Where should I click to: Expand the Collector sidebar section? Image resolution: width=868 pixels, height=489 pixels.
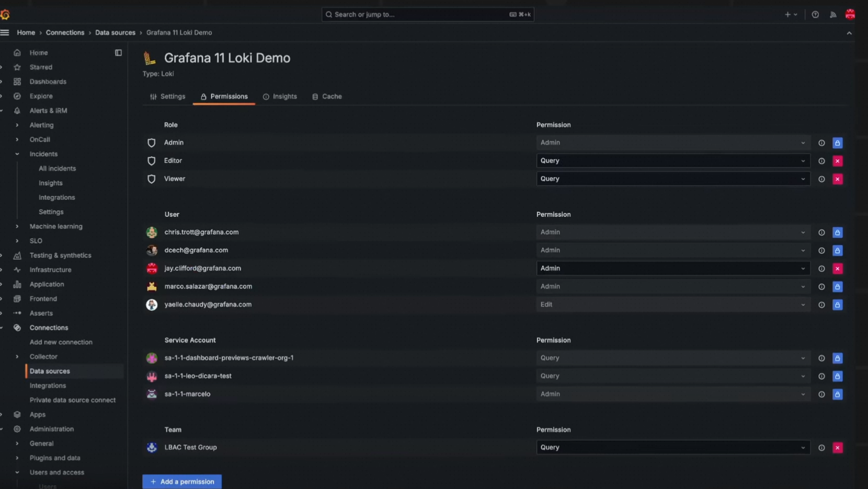point(17,357)
